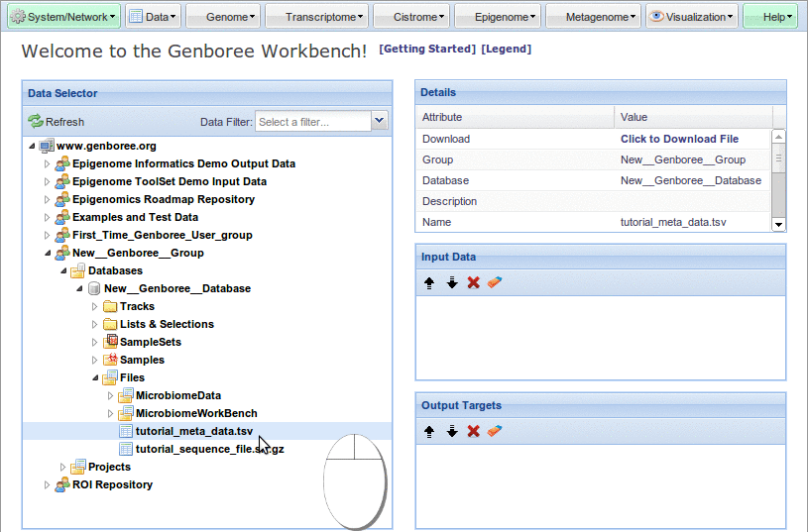Expand the Tracks folder

(x=95, y=307)
